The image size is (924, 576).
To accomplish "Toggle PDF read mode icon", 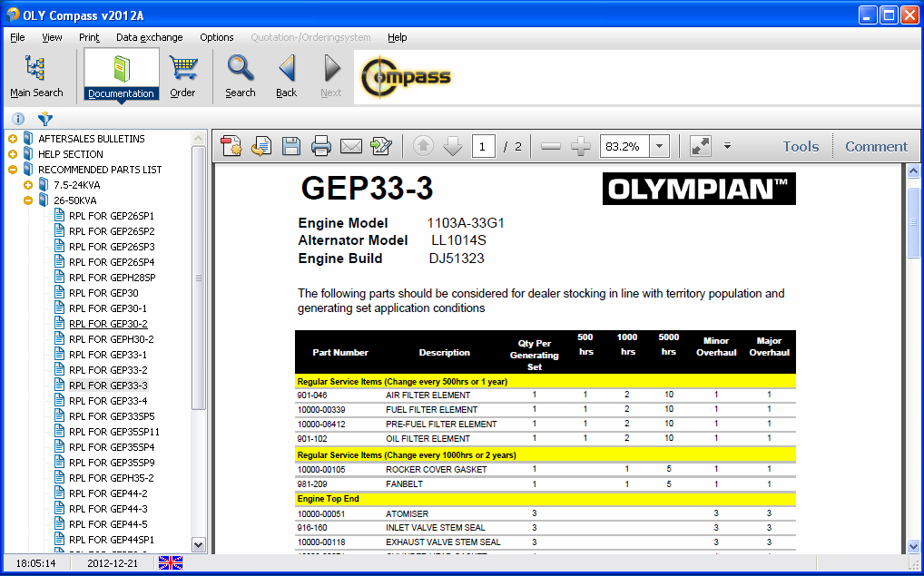I will point(700,146).
